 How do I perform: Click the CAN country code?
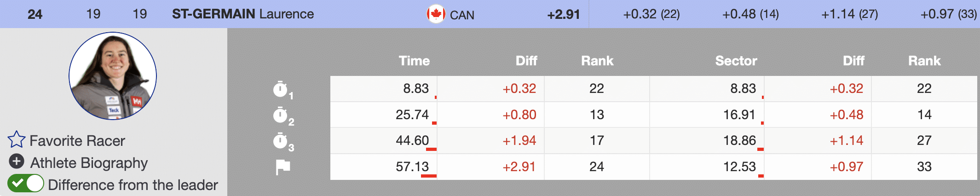(462, 15)
